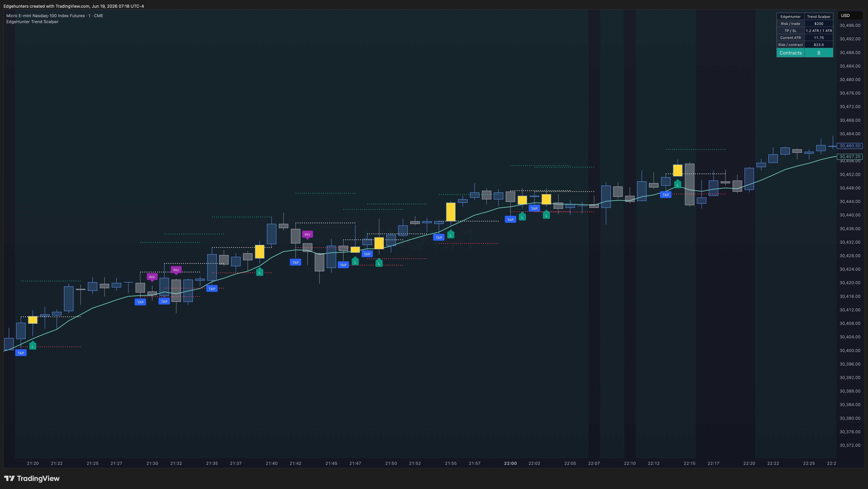Select the INV label at 21:32

click(x=176, y=270)
